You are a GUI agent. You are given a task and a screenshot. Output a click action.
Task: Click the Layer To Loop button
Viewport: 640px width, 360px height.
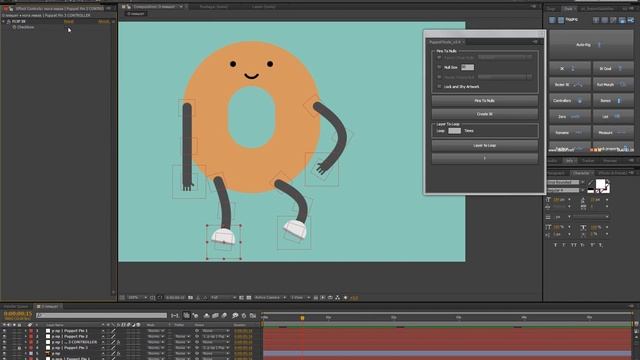point(484,145)
